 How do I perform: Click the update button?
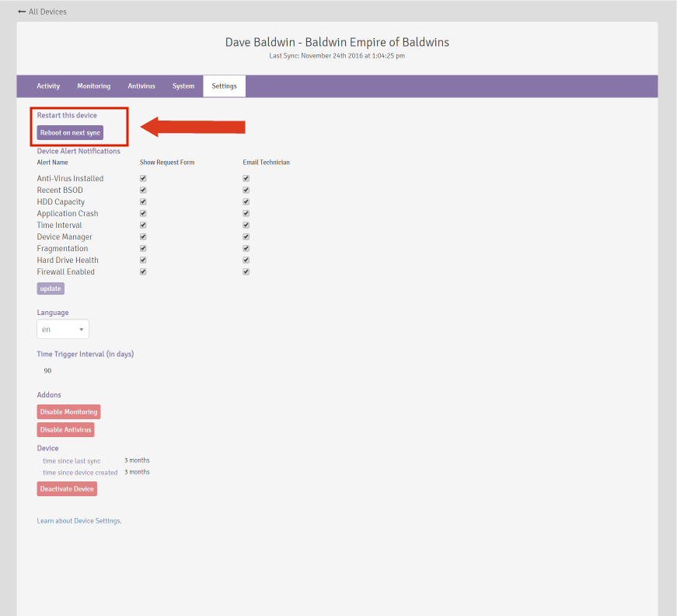click(x=51, y=289)
